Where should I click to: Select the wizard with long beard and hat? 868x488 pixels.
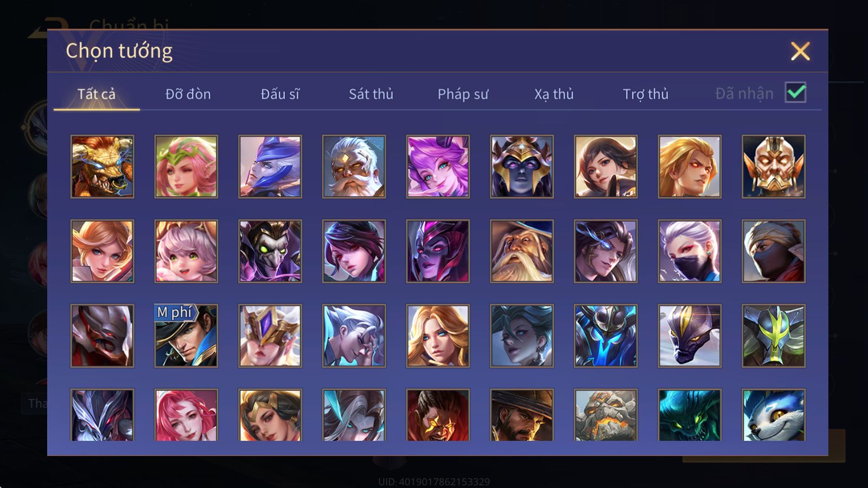pos(522,251)
